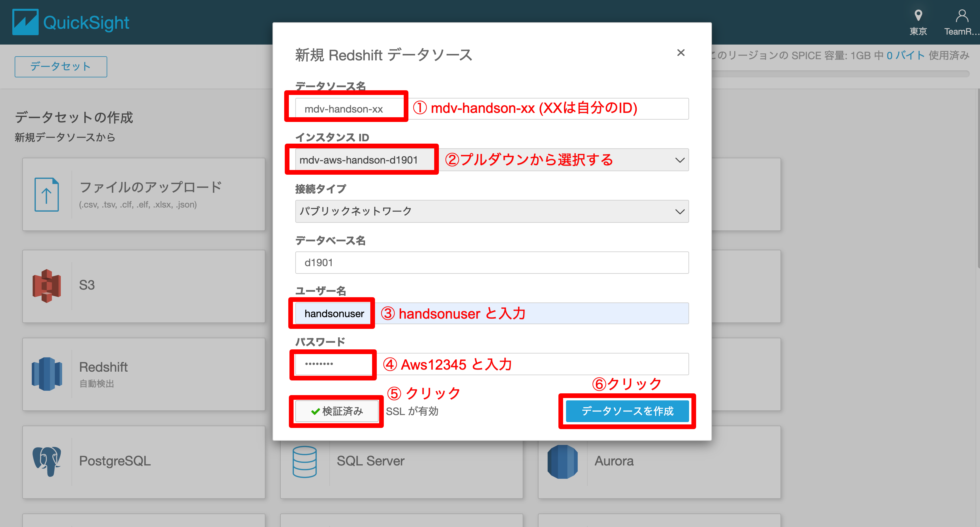Viewport: 980px width, 527px height.
Task: Click the SSL enabled text
Action: click(x=412, y=411)
